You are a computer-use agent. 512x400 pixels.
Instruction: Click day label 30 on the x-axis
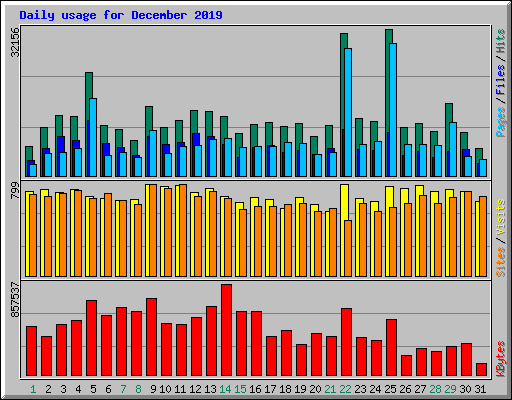(x=465, y=389)
